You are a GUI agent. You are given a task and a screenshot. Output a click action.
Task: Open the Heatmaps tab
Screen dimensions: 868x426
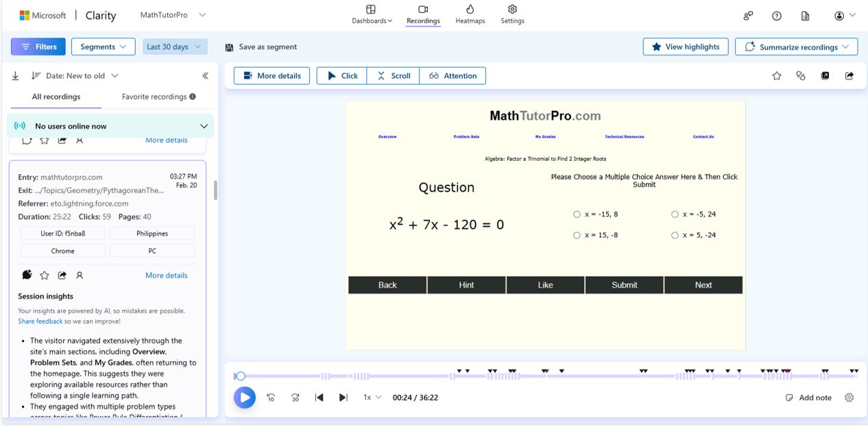pyautogui.click(x=470, y=14)
